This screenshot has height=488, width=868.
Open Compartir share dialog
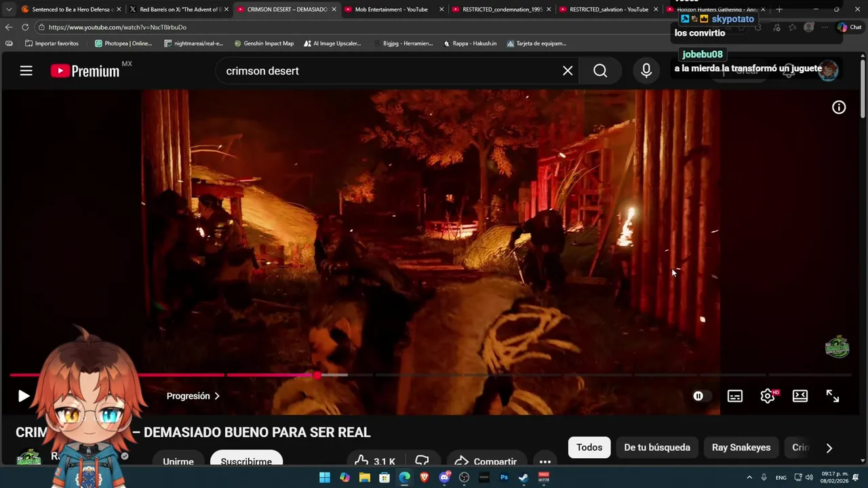tap(486, 459)
